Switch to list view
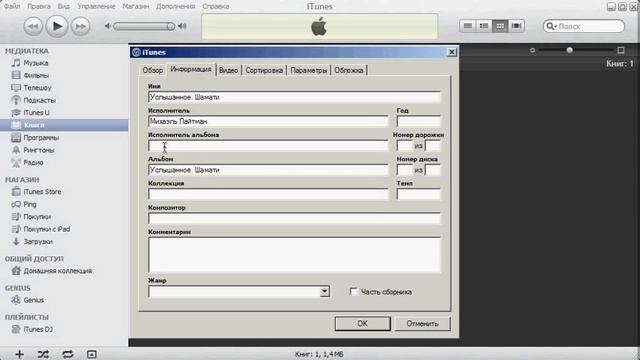This screenshot has height=360, width=640. pyautogui.click(x=468, y=26)
